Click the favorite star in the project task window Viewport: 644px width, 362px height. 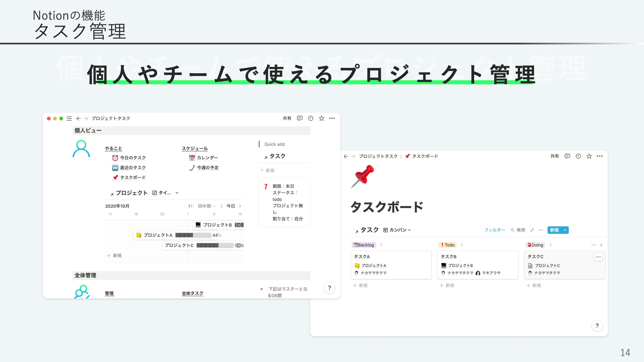[x=321, y=118]
